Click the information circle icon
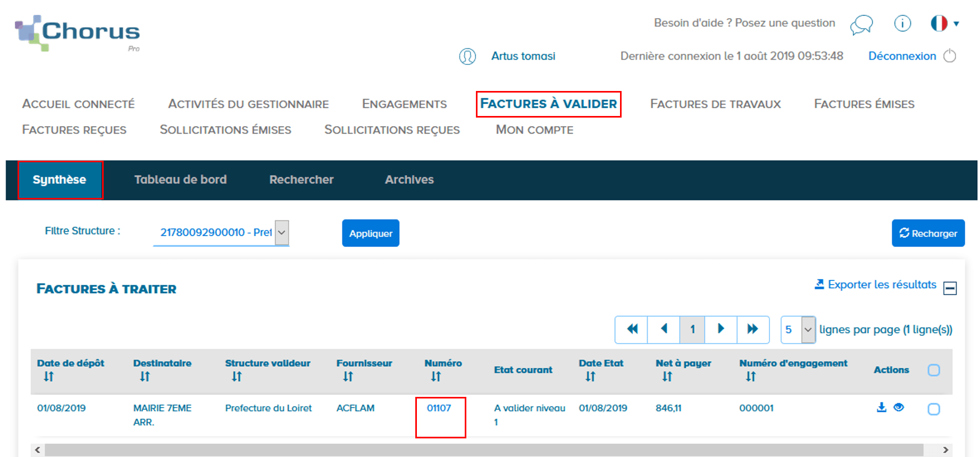 click(902, 23)
